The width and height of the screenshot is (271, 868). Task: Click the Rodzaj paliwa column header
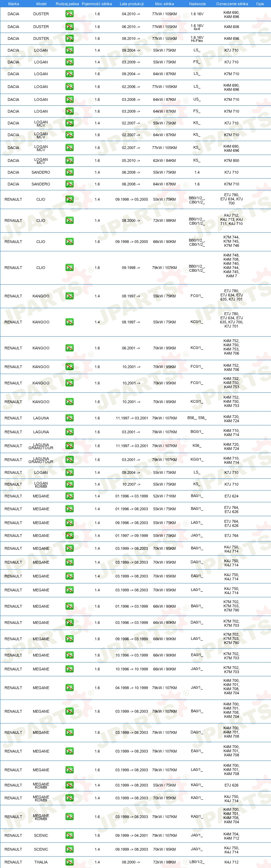click(x=67, y=4)
